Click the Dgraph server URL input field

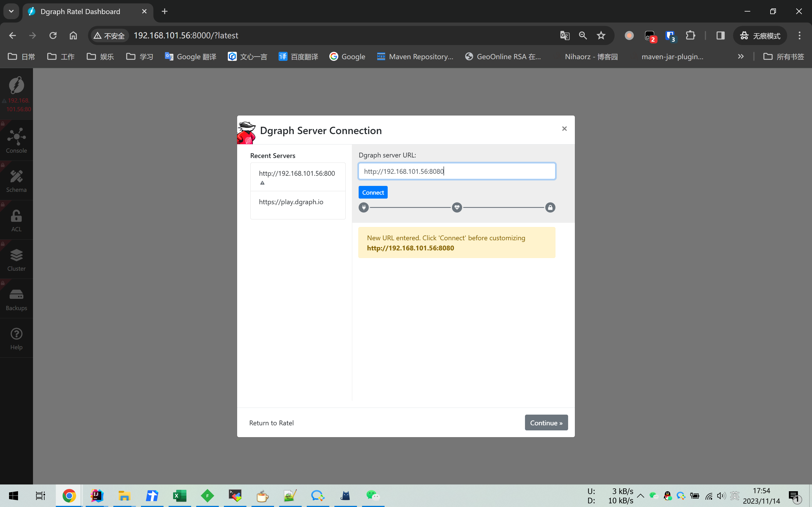(457, 171)
